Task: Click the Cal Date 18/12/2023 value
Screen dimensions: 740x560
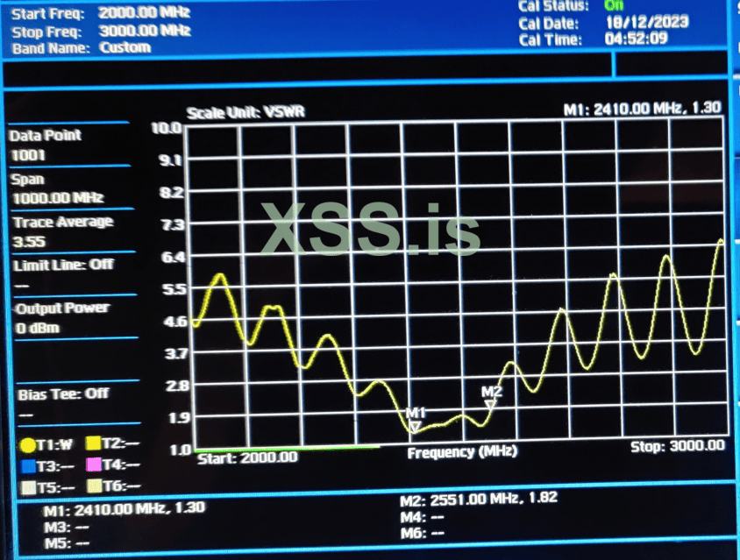Action: (647, 22)
